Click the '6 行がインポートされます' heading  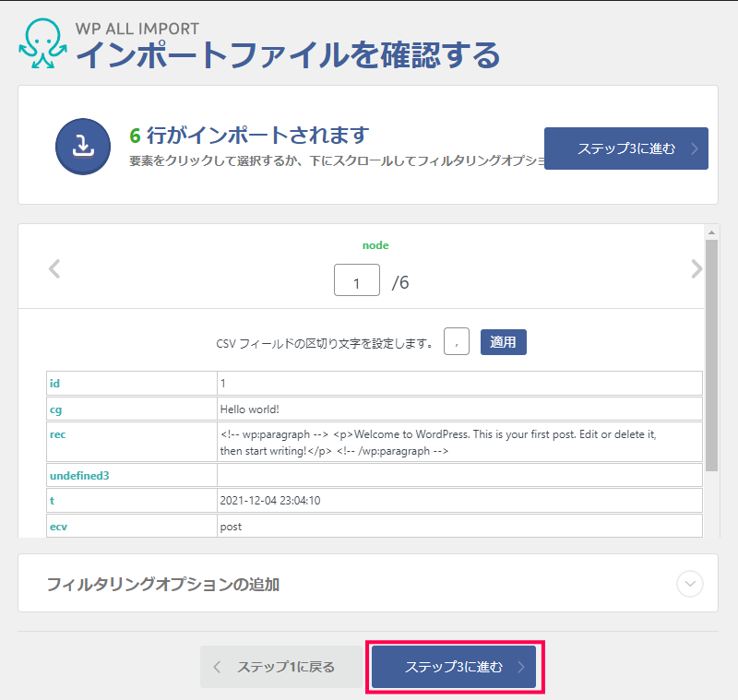tap(249, 136)
